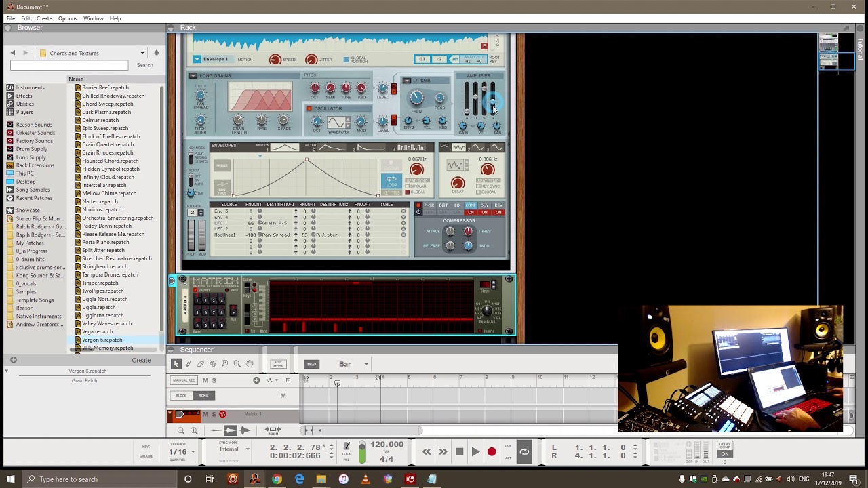The width and height of the screenshot is (868, 488).
Task: Select the eraser tool in sequencer
Action: [x=201, y=364]
